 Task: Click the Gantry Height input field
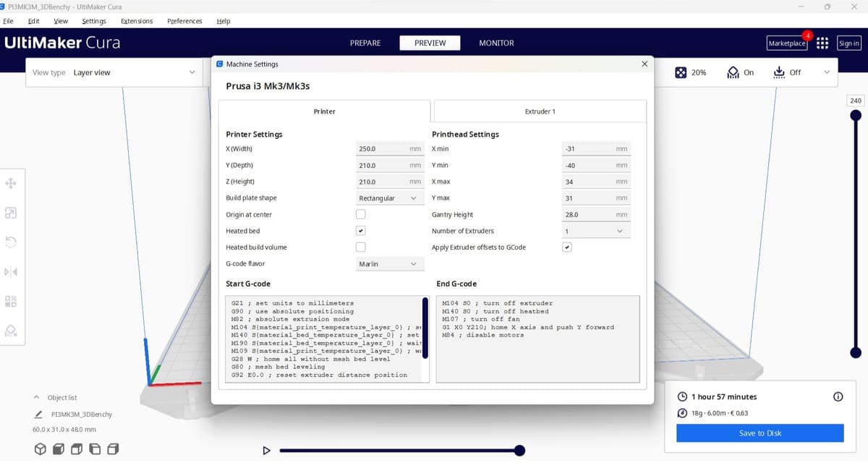pos(596,215)
